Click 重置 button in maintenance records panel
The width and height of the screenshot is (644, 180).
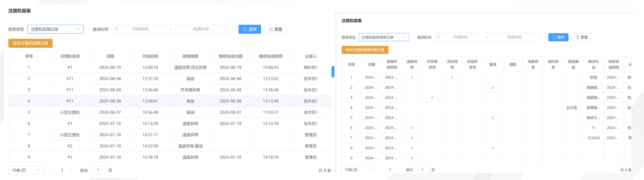(x=581, y=37)
